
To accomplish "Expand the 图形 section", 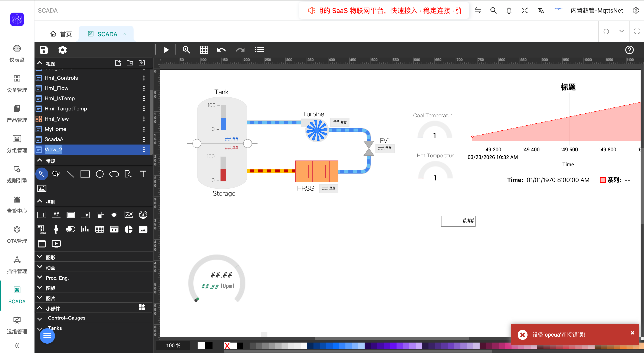I will click(39, 257).
